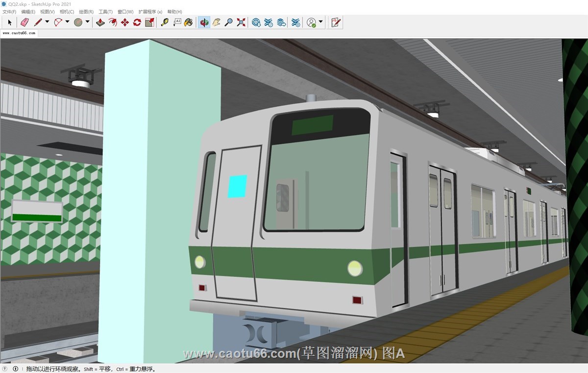
Task: Click the Zoom Extents tool
Action: tap(241, 22)
